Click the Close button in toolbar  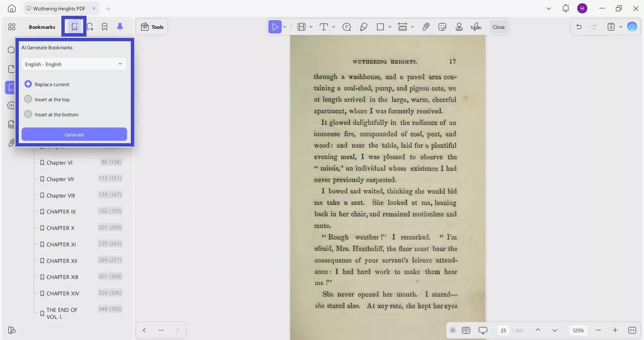pos(498,27)
